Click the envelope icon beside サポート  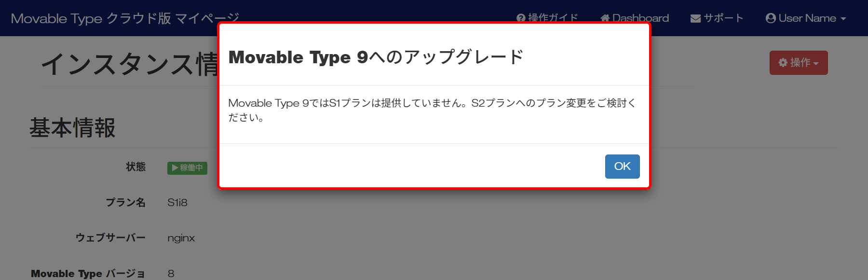tap(695, 19)
